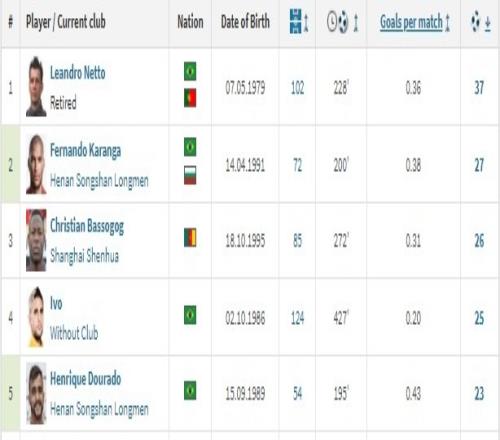Click Brazil flag next to Leandro Netto

[x=190, y=71]
